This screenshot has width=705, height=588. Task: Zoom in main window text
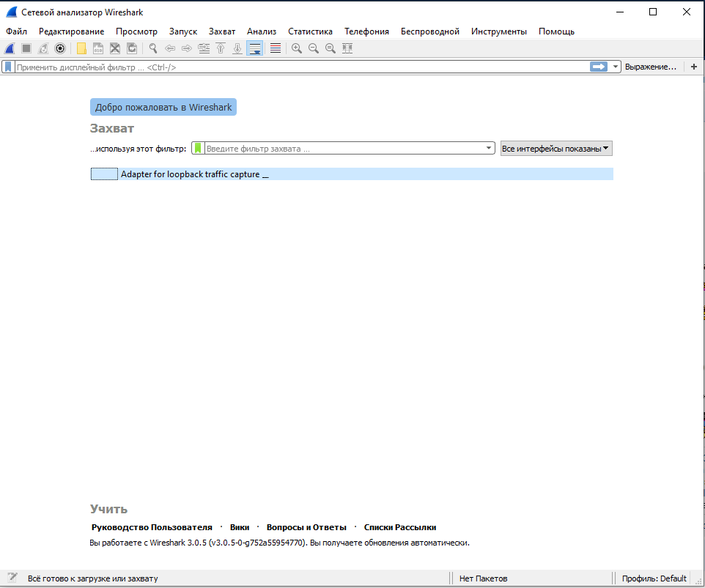click(x=297, y=48)
